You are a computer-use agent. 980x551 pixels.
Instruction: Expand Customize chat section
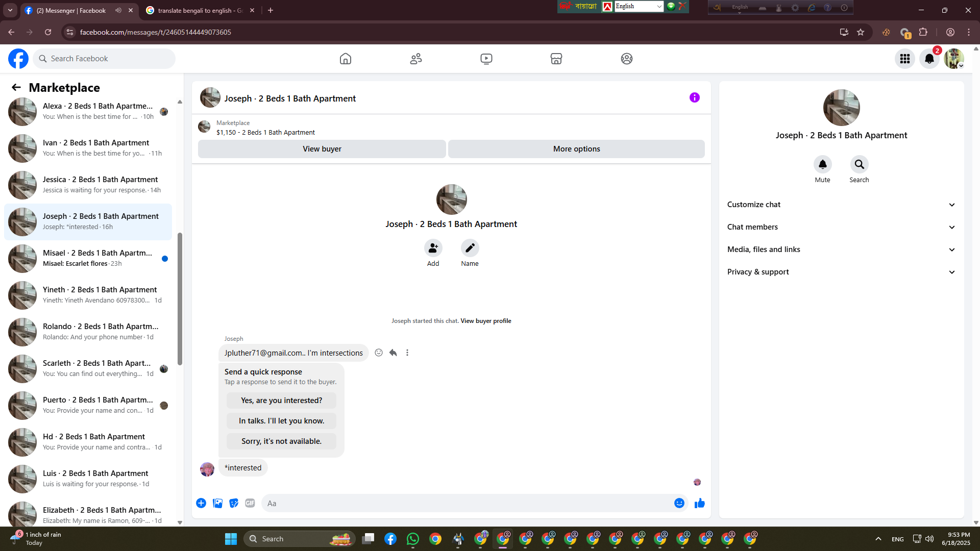pyautogui.click(x=842, y=205)
